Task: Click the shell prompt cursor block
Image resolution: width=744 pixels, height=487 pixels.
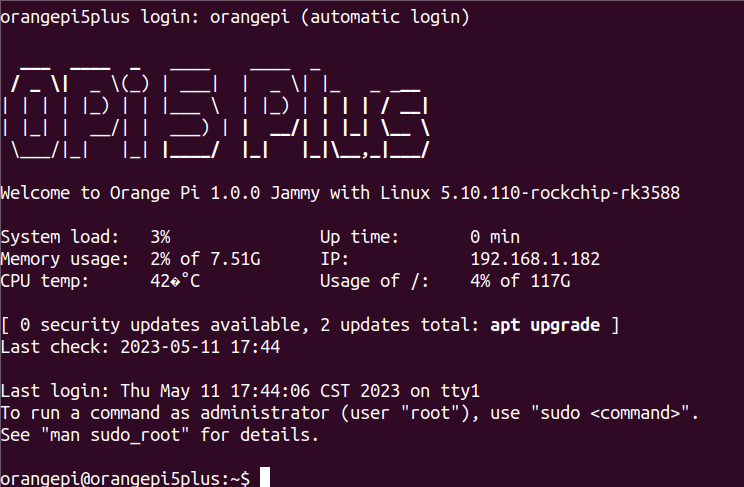Action: coord(265,477)
